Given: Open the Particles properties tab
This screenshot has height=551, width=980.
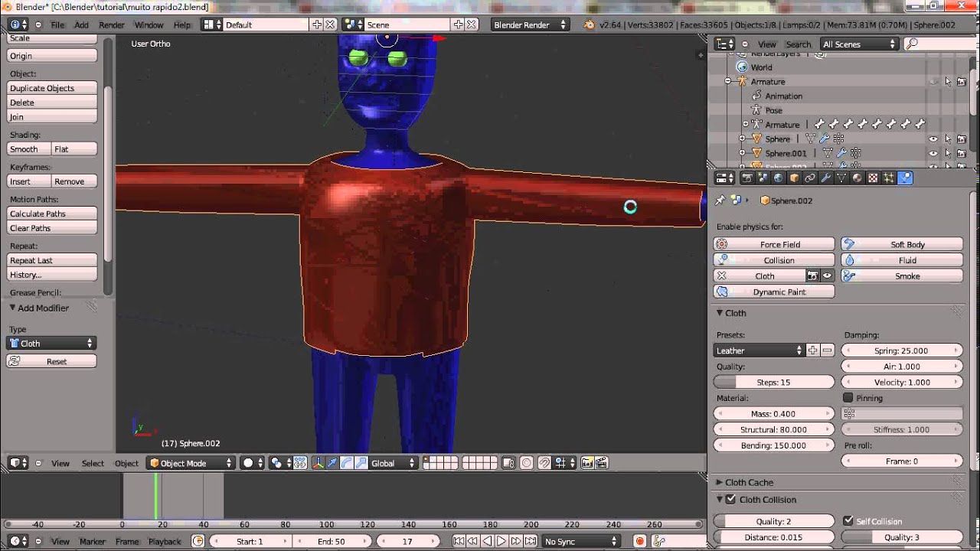Looking at the screenshot, I should tap(889, 178).
